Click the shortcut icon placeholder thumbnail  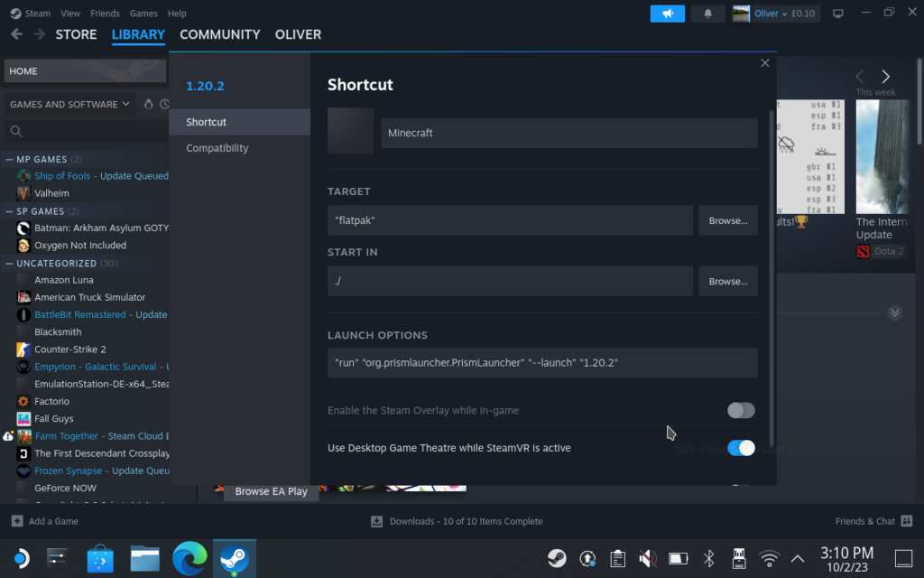click(351, 131)
